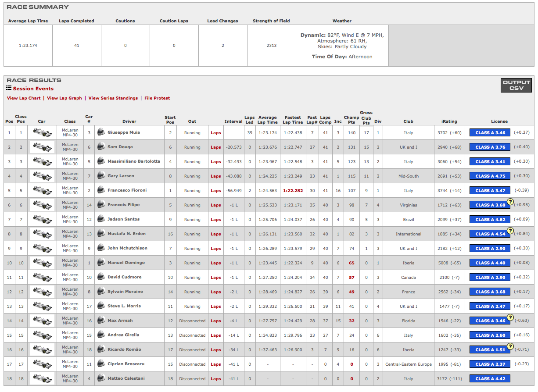Viewport: 538px width, 392px height.
Task: Click car thumbnail in Matteo Calestani row
Action: point(42,378)
